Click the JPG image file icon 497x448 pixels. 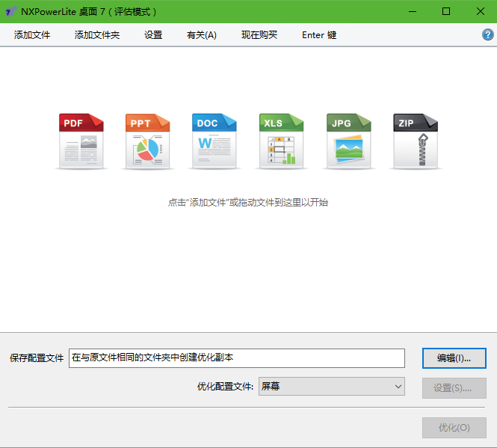[x=349, y=141]
